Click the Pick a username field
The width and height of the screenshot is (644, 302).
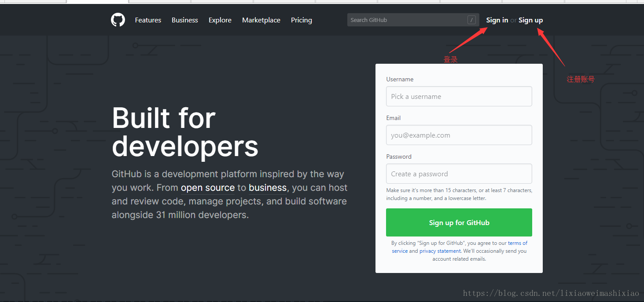(x=459, y=96)
